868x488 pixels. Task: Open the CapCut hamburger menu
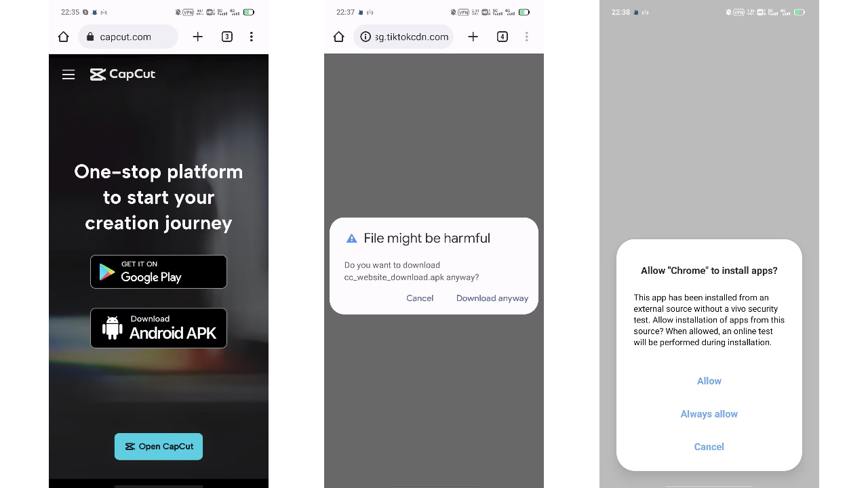pos(68,75)
